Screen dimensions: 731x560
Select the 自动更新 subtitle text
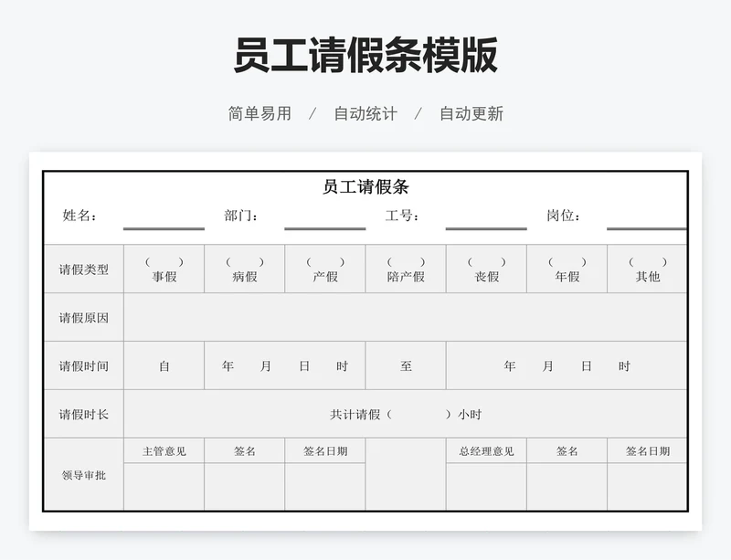coord(471,114)
